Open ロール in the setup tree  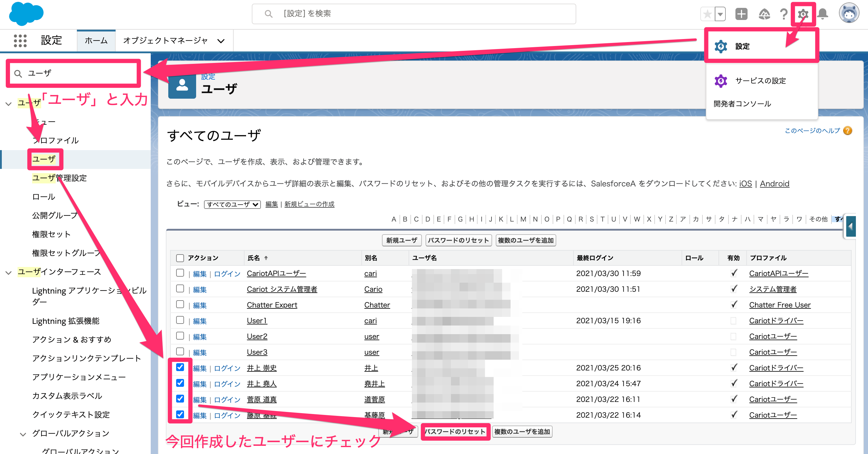(44, 197)
